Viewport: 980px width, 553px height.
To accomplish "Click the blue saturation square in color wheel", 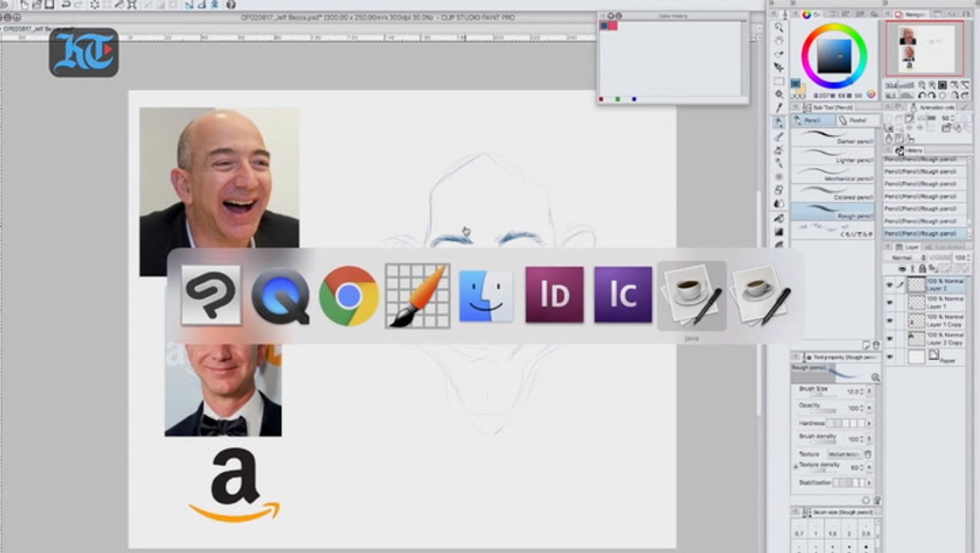I will (x=834, y=56).
